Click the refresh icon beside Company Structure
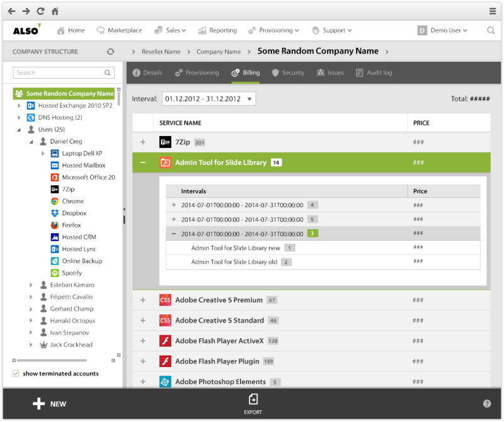Screen dimensions: 504x422 (x=111, y=52)
